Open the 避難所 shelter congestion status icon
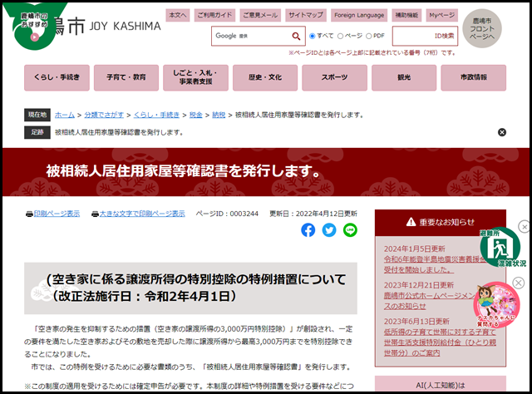Viewport: 532px width, 394px height. click(501, 248)
